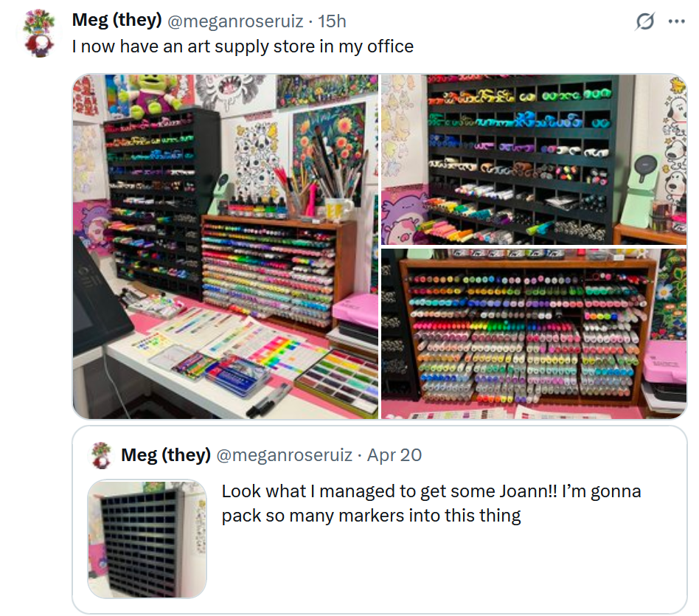Image resolution: width=699 pixels, height=616 pixels.
Task: Open the three-dot more options menu
Action: [x=676, y=21]
